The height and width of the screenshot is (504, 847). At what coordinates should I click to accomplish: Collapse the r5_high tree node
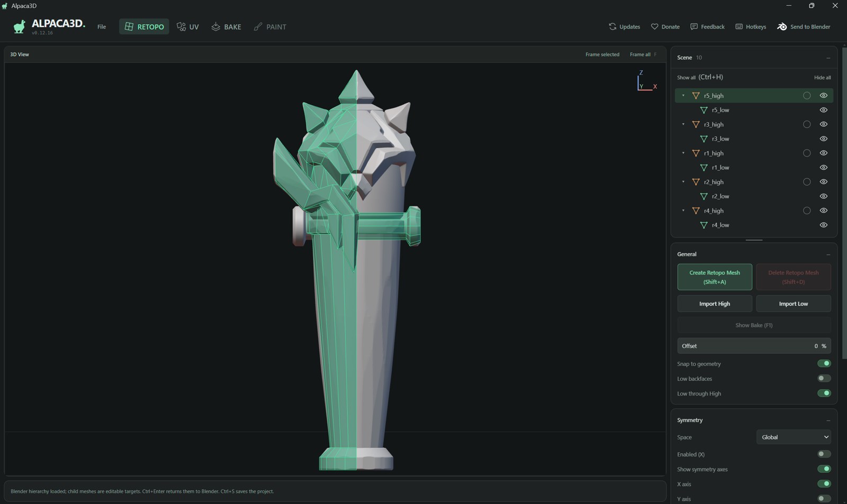click(683, 96)
